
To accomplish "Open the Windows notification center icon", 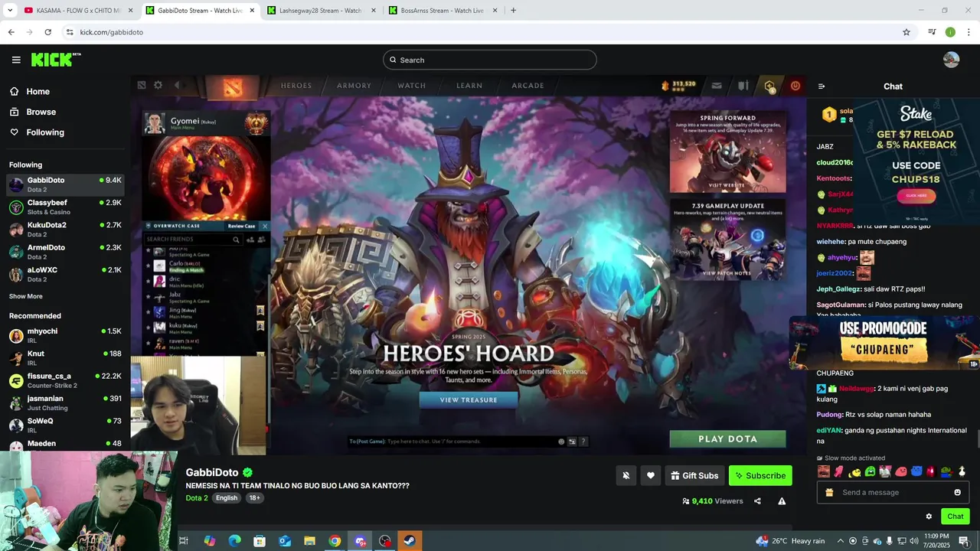I will pyautogui.click(x=963, y=541).
